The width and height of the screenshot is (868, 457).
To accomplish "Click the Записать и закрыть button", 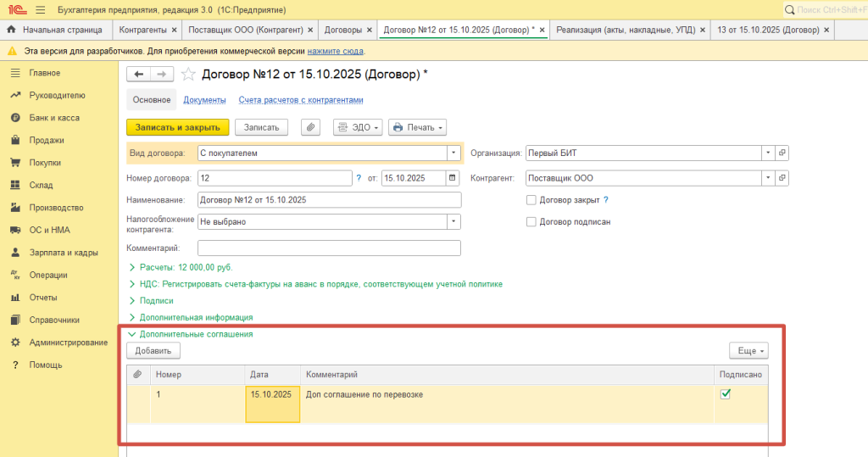I will (x=177, y=127).
